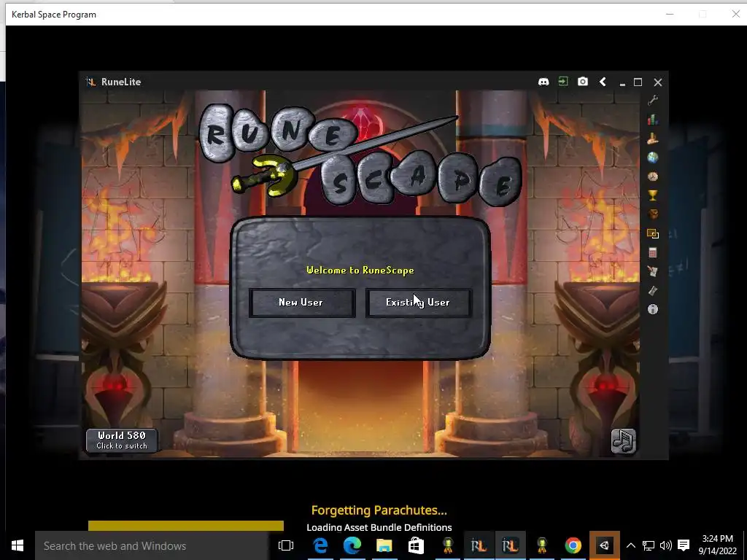Close the Kerbal Space Program window
This screenshot has width=747, height=560.
(x=735, y=15)
